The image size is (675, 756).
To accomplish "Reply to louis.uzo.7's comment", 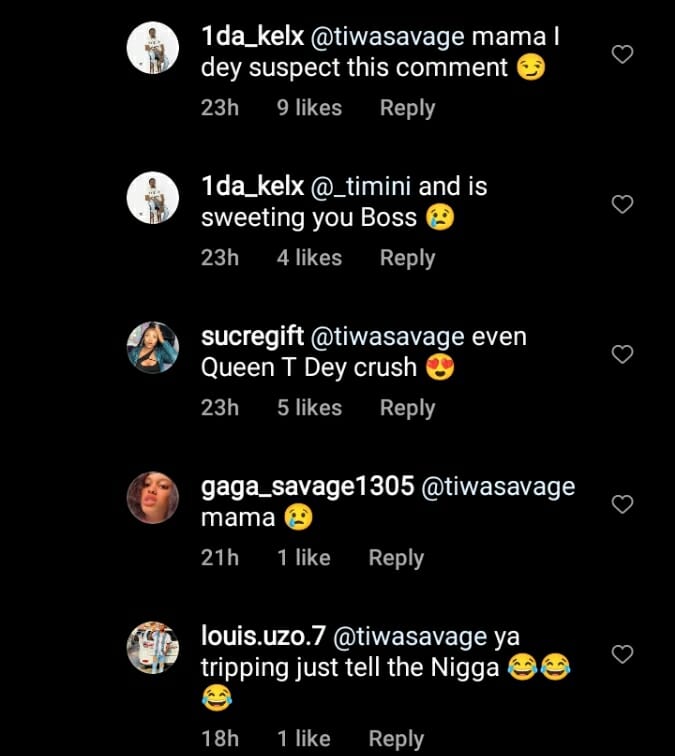I will pos(396,739).
